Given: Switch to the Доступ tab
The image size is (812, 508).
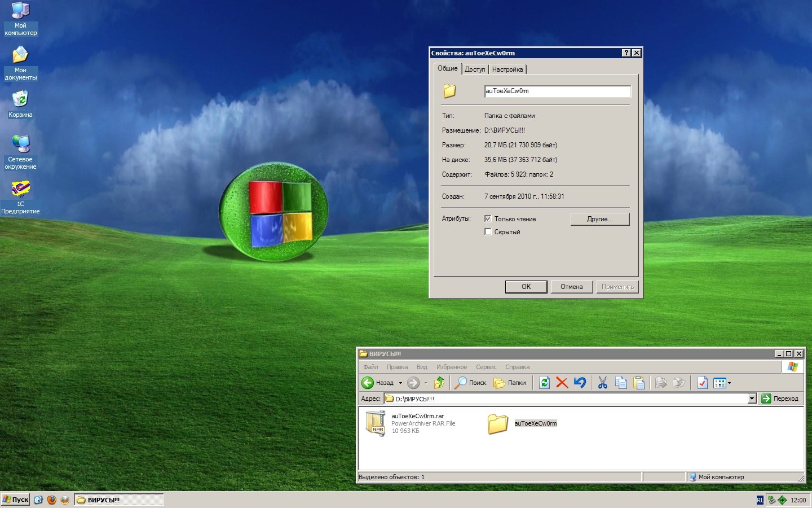Looking at the screenshot, I should coord(475,69).
